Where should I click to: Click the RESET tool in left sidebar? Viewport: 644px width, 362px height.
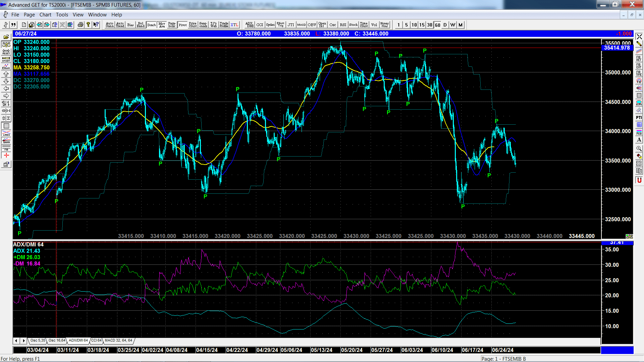pyautogui.click(x=6, y=52)
